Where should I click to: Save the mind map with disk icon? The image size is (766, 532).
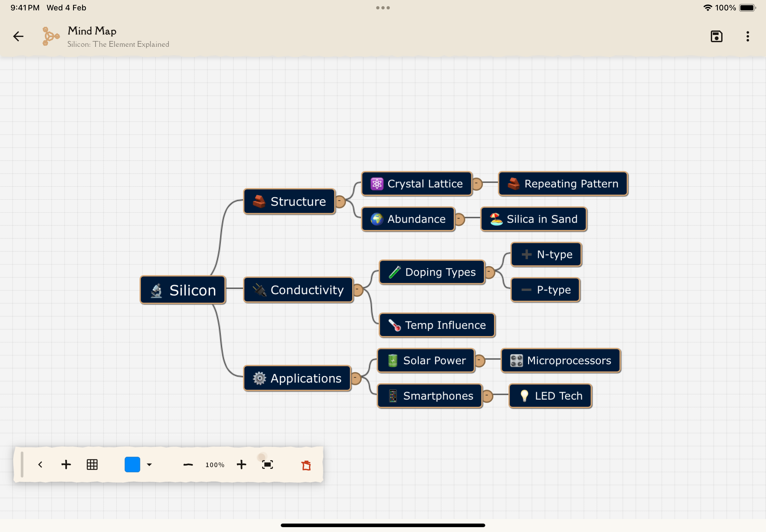pos(716,36)
